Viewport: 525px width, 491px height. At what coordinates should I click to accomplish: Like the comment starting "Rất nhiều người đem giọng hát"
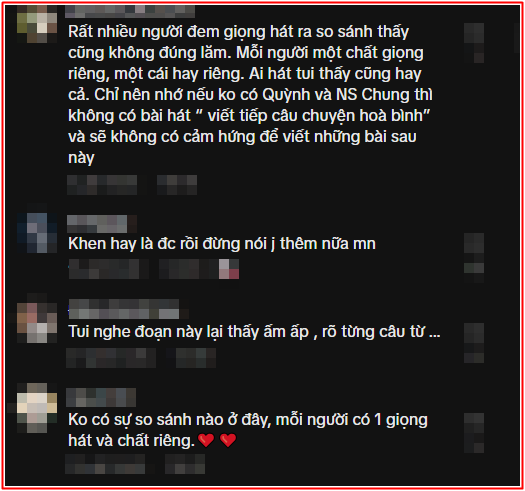(x=474, y=43)
